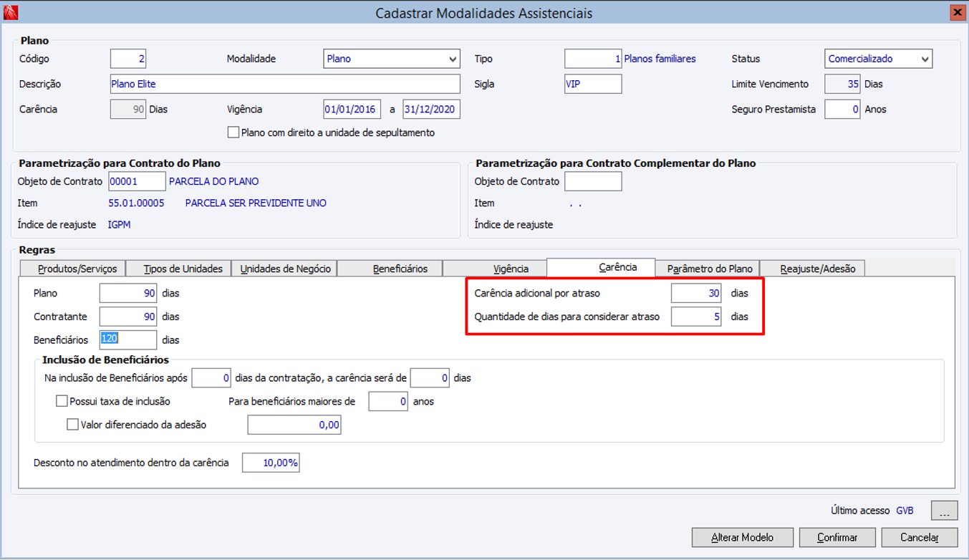The height and width of the screenshot is (560, 969).
Task: Click the Vigência end date 31/12/2020
Action: [x=431, y=110]
